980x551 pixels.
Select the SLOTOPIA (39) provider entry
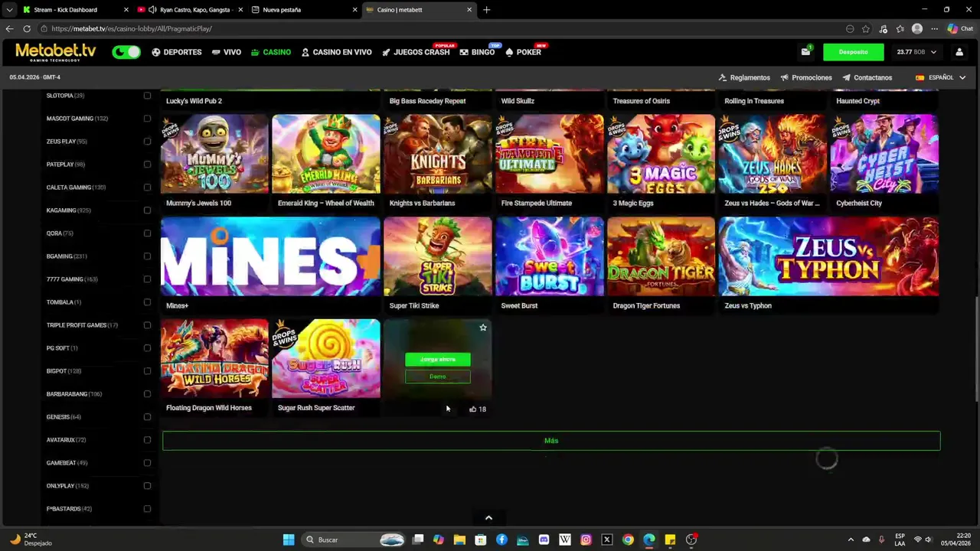coord(65,96)
